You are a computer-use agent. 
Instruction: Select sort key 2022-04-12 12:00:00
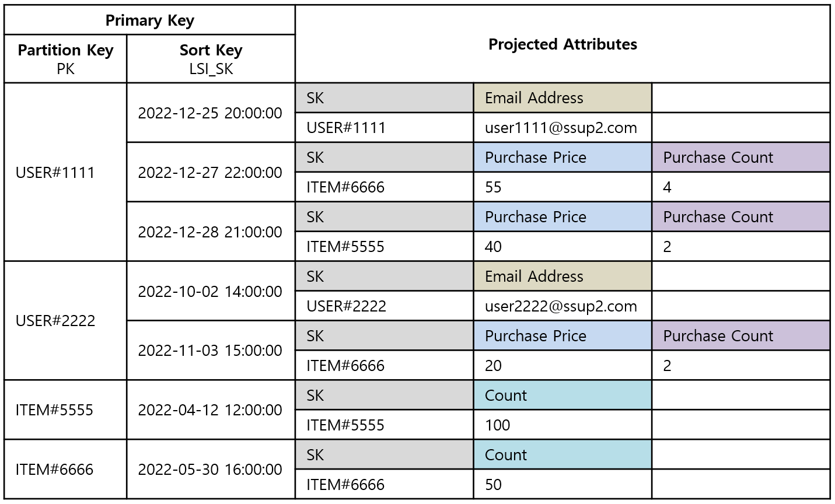[x=211, y=410]
